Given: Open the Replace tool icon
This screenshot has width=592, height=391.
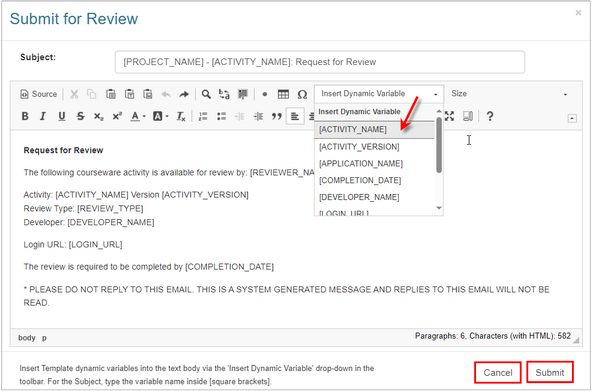Looking at the screenshot, I should click(x=224, y=94).
